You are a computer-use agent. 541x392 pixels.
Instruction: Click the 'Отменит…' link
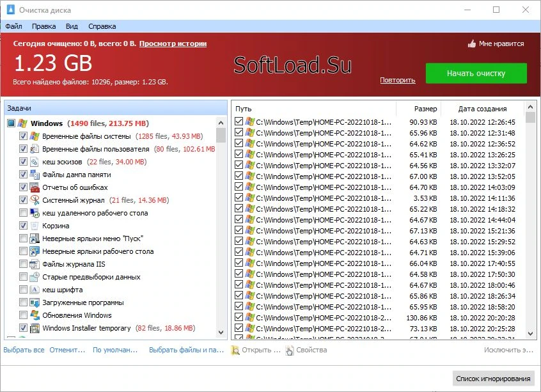[67, 350]
